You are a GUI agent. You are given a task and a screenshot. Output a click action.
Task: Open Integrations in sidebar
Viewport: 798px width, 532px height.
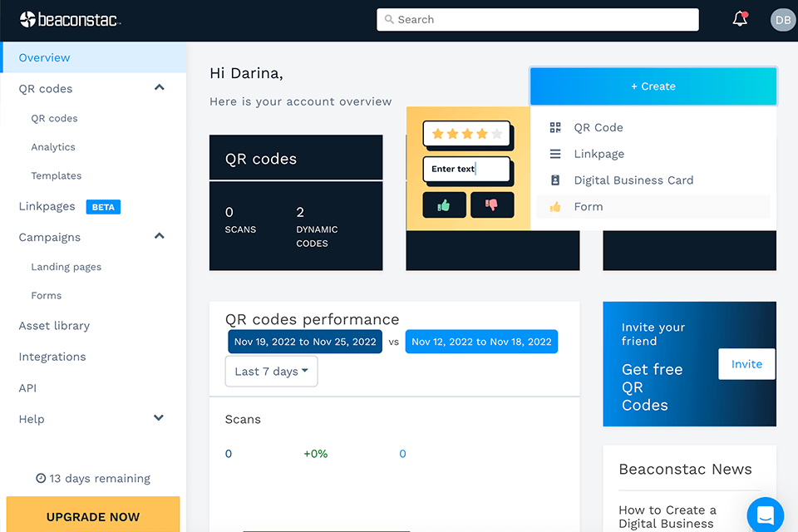click(52, 357)
